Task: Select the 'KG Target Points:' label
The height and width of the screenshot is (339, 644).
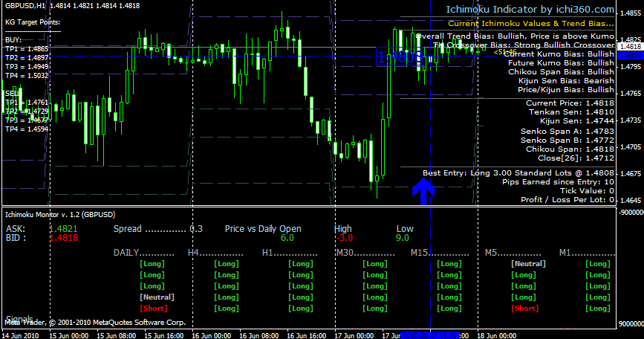Action: 33,22
